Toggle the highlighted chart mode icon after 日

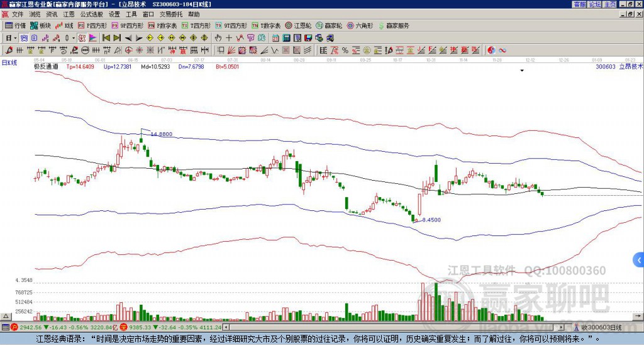(x=25, y=38)
